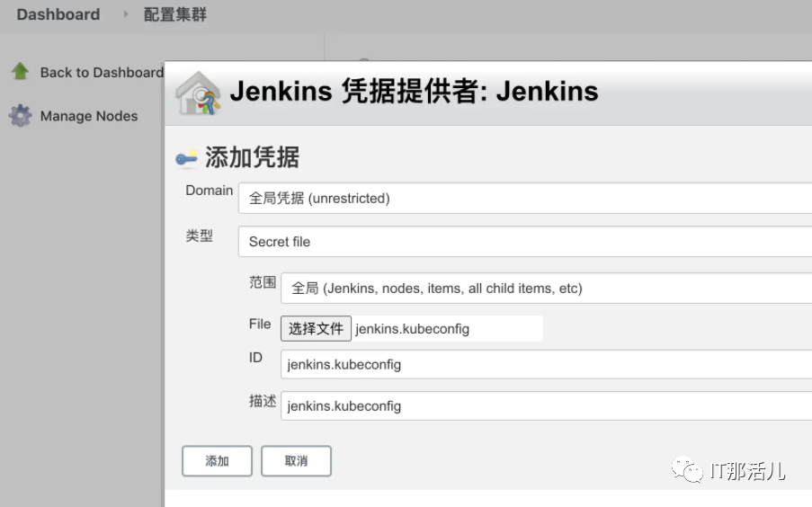
Task: Click the green Back to Dashboard arrow icon
Action: (20, 72)
